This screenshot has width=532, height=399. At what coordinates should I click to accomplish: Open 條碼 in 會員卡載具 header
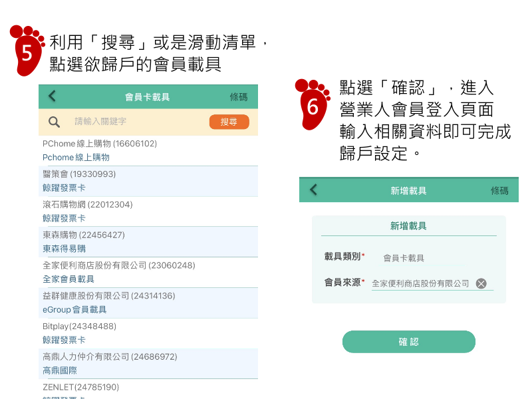pos(239,97)
